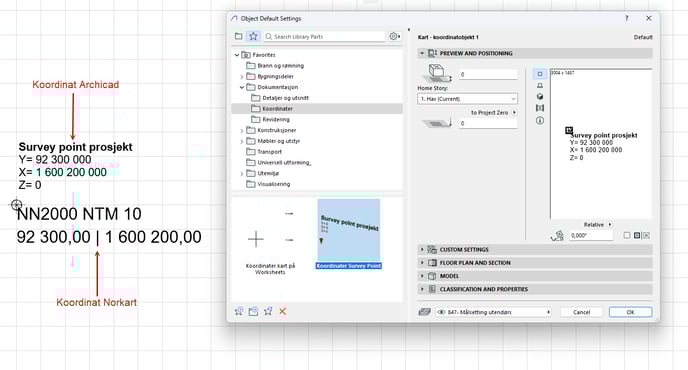Toggle the layer eye visibility icon
The height and width of the screenshot is (370, 688).
(441, 312)
